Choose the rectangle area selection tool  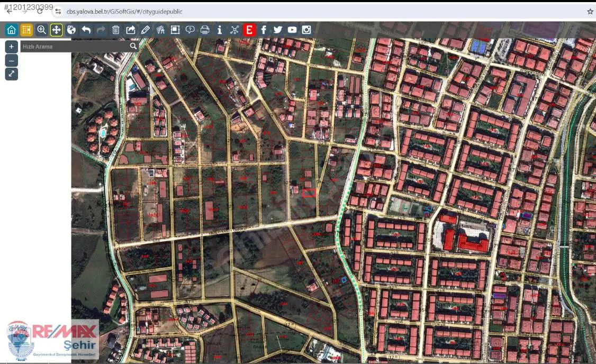(x=175, y=30)
